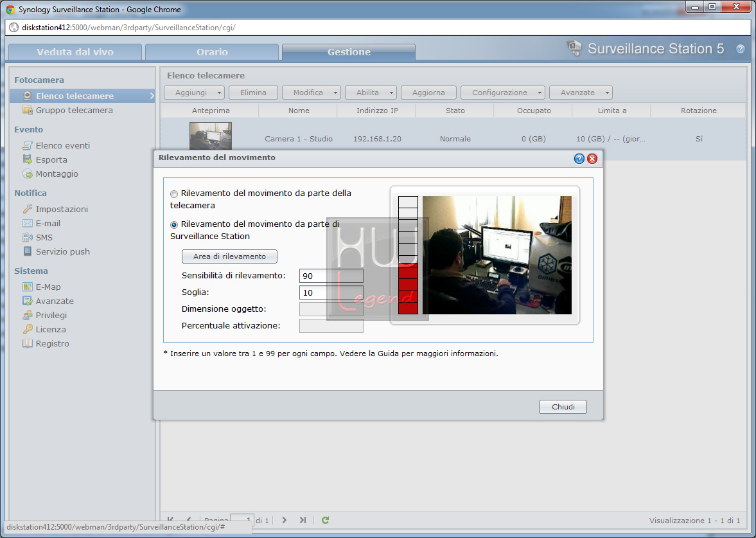Sort by the Stato column header
The image size is (756, 538).
point(455,111)
